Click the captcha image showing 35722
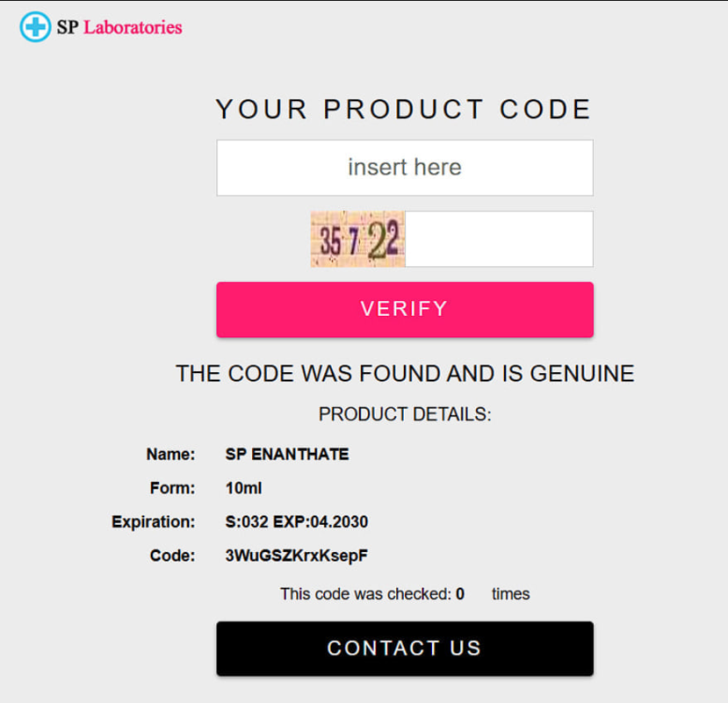This screenshot has width=728, height=703. (x=358, y=239)
